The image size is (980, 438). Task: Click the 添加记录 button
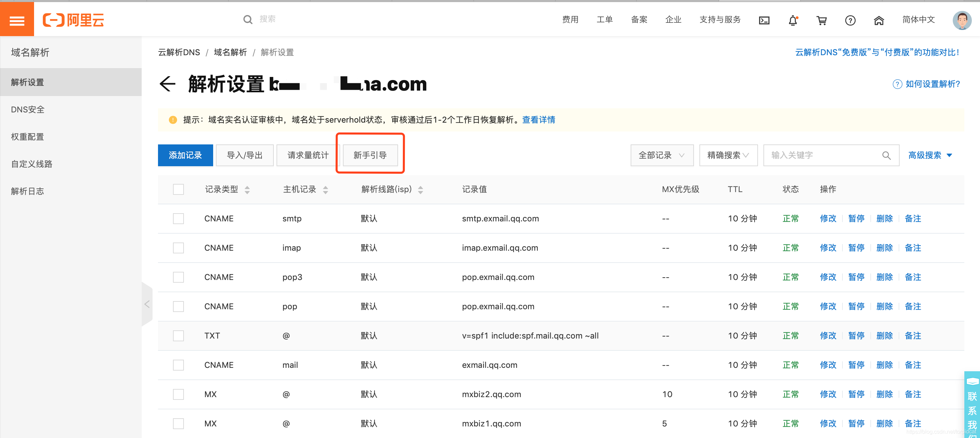(x=185, y=155)
